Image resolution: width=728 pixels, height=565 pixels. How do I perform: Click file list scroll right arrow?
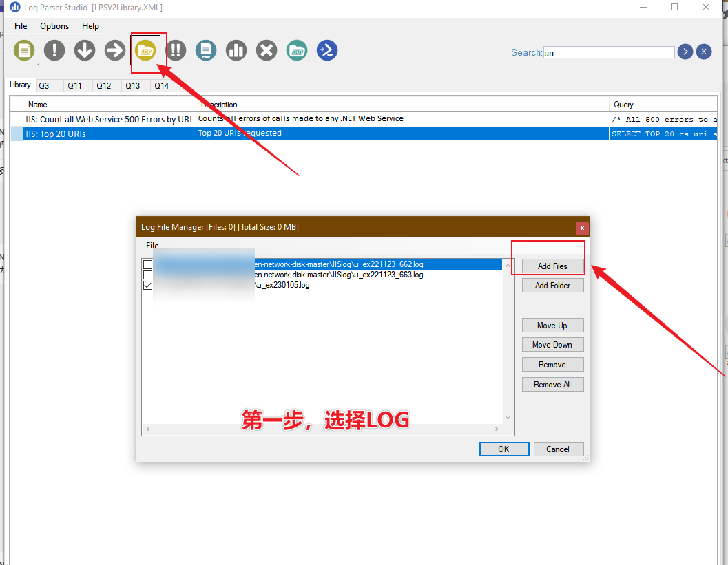pos(497,429)
